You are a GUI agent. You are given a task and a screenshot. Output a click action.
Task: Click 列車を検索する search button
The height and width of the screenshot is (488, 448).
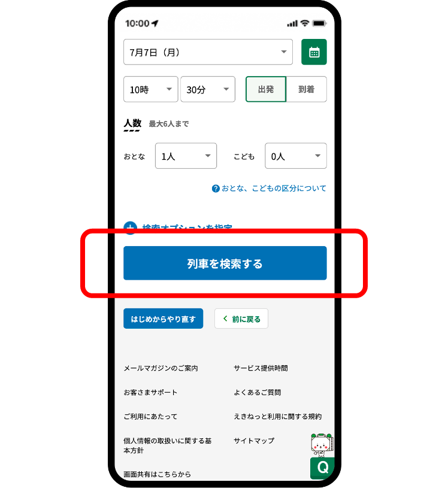[225, 263]
